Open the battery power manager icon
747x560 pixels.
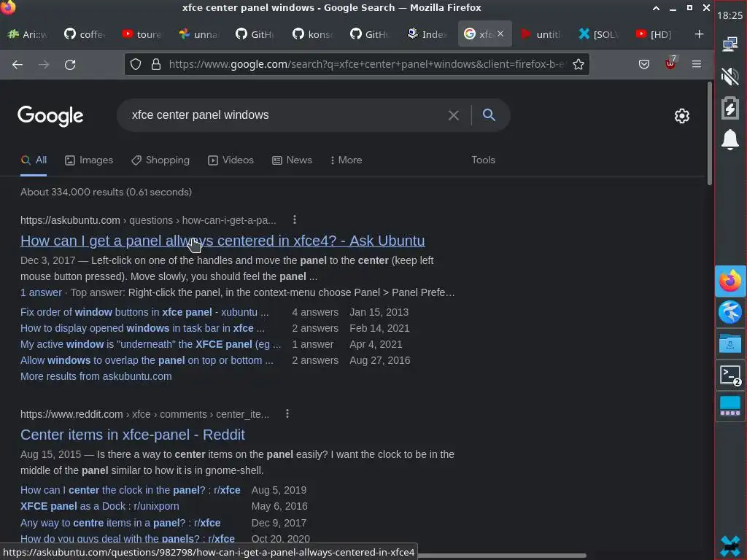click(x=729, y=108)
